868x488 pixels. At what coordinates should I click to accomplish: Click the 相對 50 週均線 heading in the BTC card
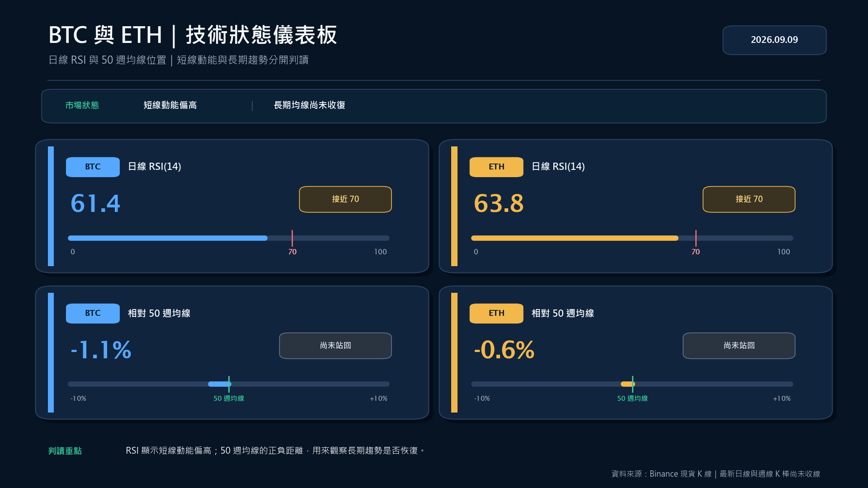[x=159, y=313]
